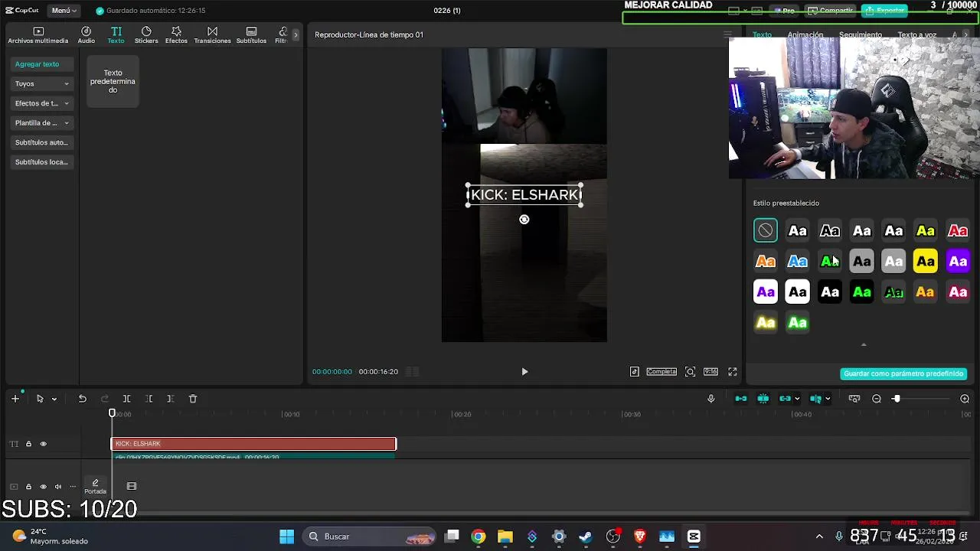Toggle main track magnet

tap(741, 399)
